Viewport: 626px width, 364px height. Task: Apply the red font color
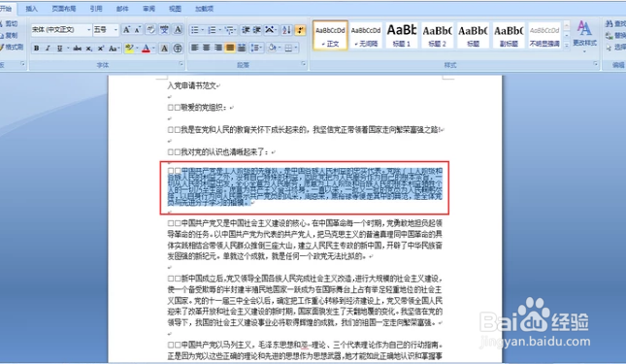(x=147, y=49)
